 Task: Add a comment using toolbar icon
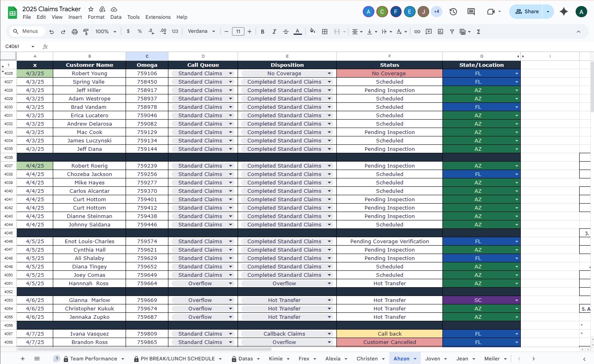429,32
